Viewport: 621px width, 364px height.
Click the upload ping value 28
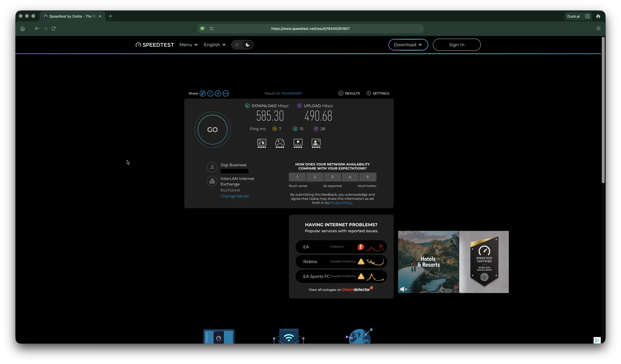point(323,129)
